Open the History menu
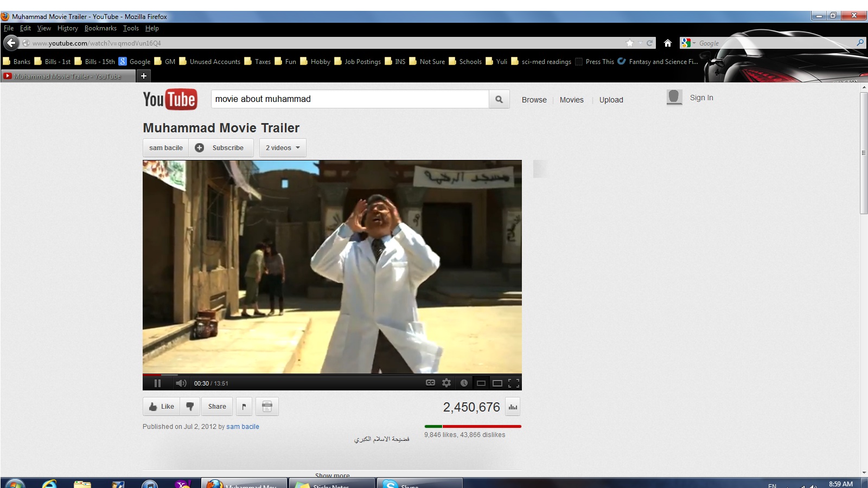This screenshot has height=488, width=868. point(68,28)
